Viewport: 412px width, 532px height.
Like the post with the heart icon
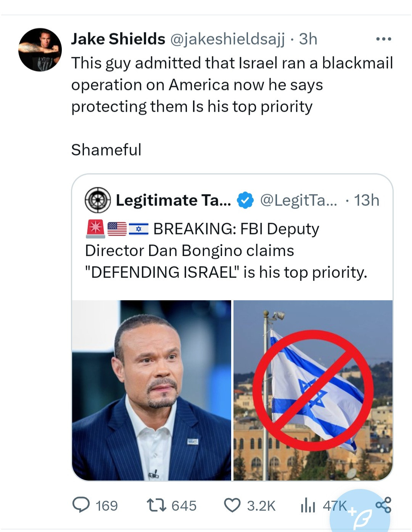click(232, 505)
